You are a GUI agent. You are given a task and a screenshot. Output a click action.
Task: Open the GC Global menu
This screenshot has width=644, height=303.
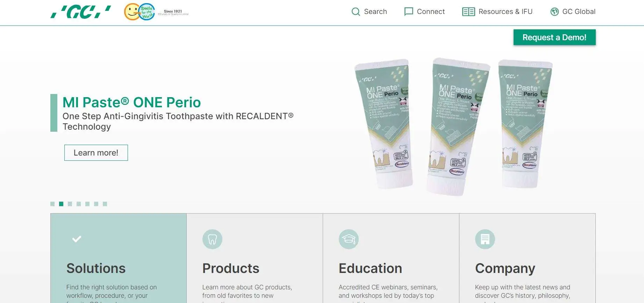tap(573, 12)
